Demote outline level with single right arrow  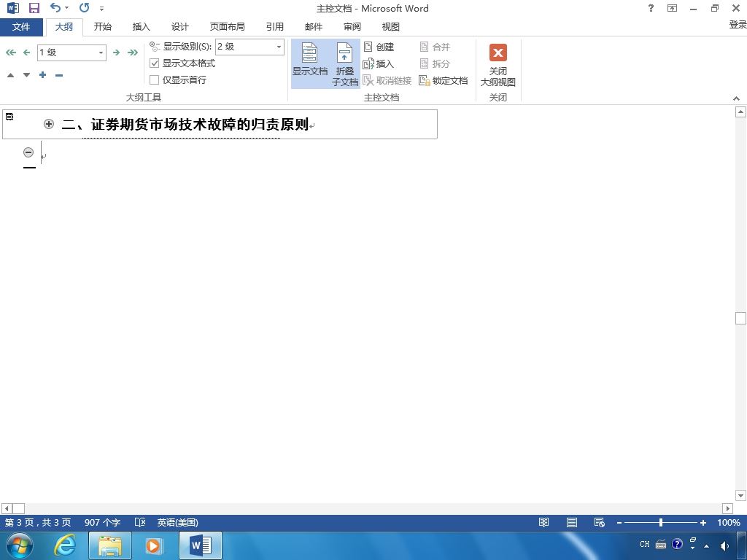coord(116,52)
